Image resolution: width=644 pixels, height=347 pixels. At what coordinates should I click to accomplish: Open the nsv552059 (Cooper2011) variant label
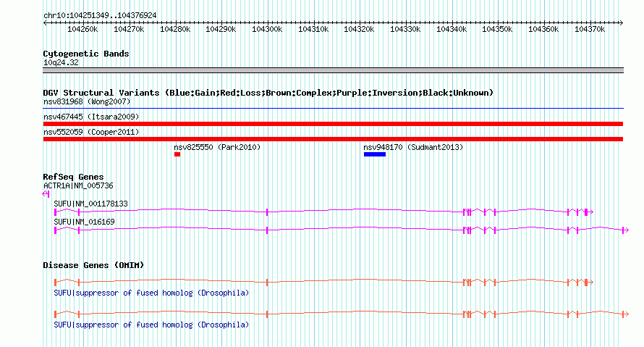(91, 132)
